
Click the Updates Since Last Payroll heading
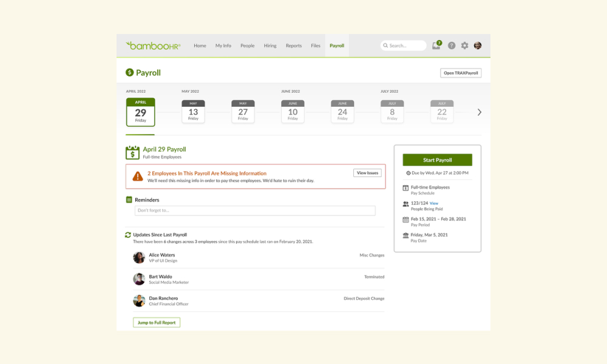pyautogui.click(x=160, y=235)
